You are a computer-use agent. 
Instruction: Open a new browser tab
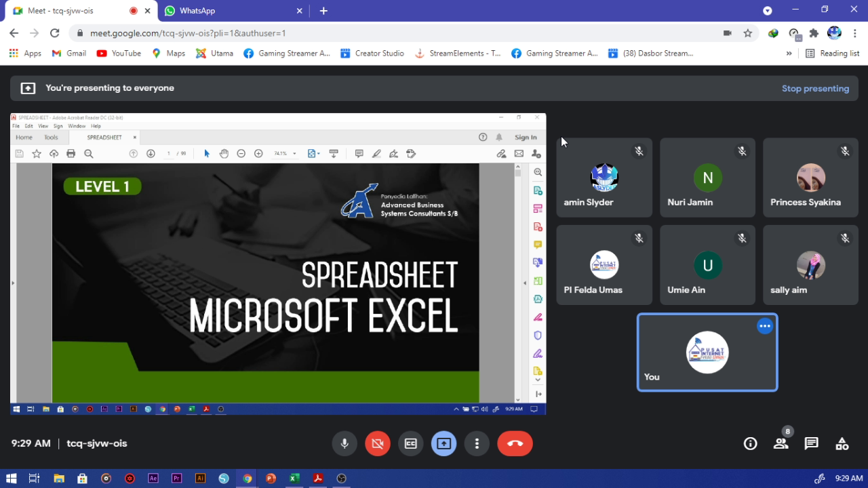click(323, 11)
